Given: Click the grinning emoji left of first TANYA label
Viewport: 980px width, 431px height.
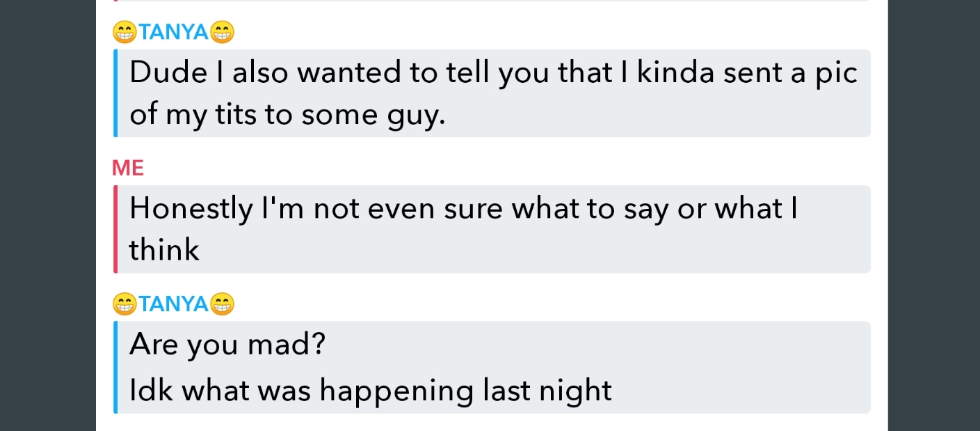Looking at the screenshot, I should (124, 32).
